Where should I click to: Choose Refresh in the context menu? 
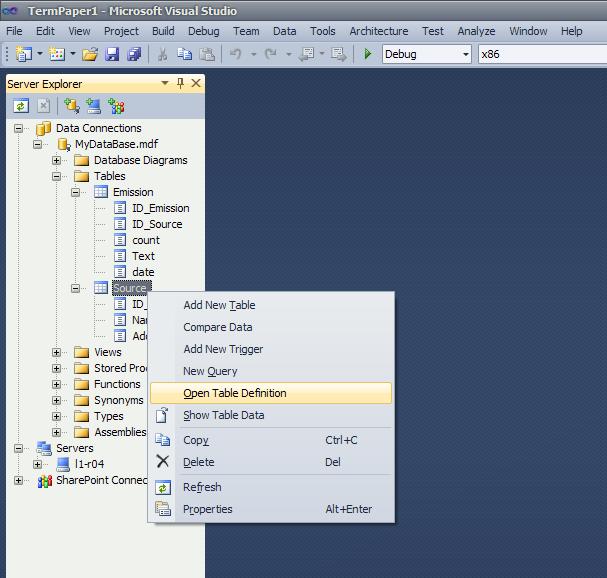271,487
